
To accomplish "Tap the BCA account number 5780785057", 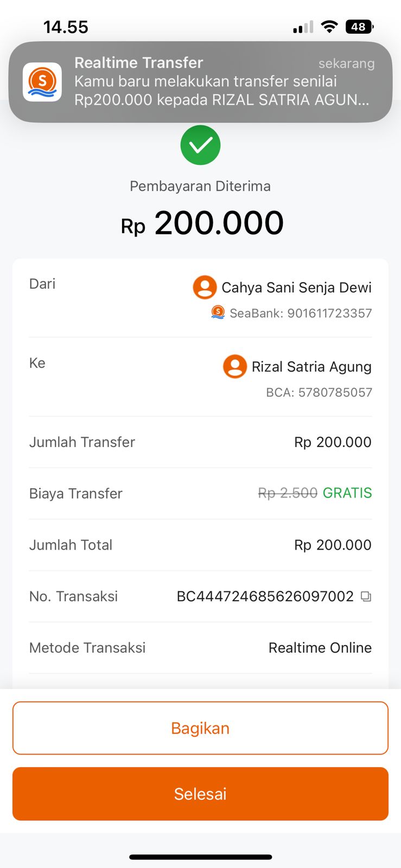I will click(x=319, y=392).
